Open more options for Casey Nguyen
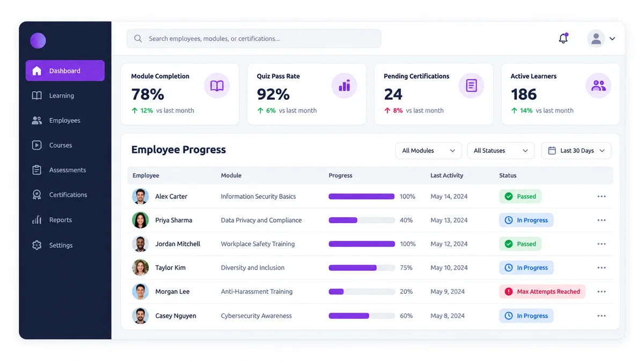 coord(602,316)
